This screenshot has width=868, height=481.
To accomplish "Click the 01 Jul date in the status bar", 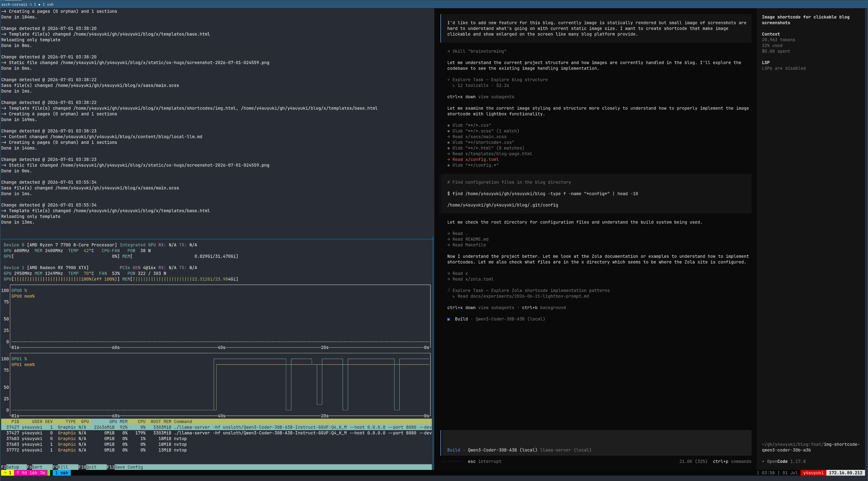I will pos(790,473).
